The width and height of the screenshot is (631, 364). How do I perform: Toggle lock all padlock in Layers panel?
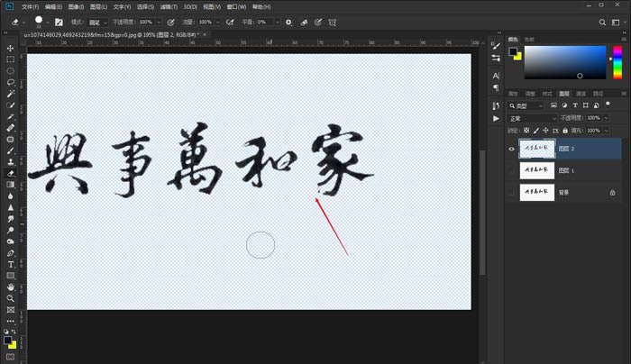[565, 131]
